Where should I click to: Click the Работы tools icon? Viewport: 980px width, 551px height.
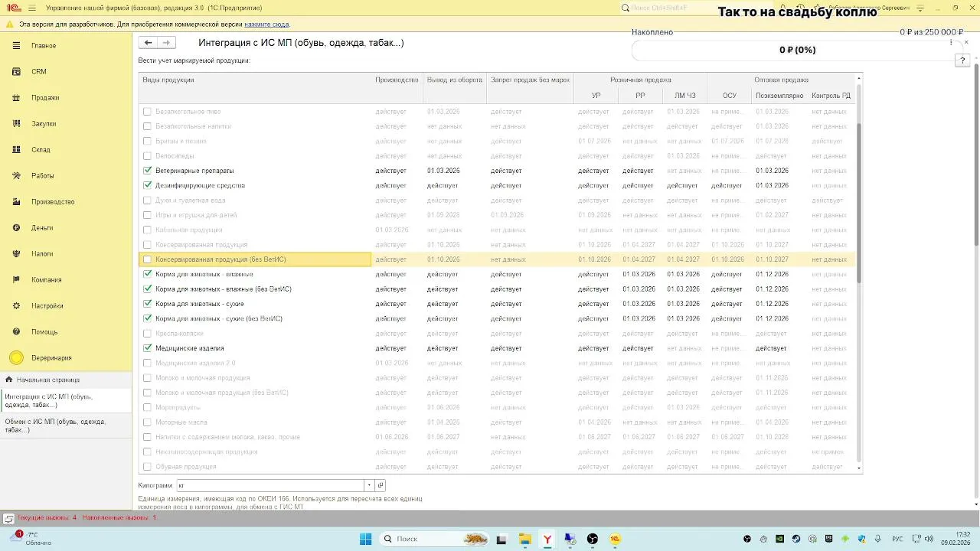coord(16,176)
